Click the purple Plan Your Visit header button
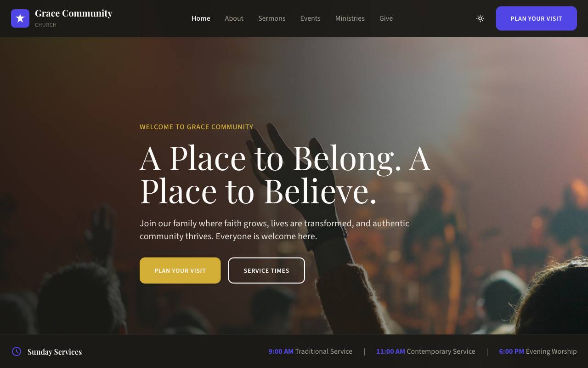This screenshot has width=588, height=368. [536, 18]
